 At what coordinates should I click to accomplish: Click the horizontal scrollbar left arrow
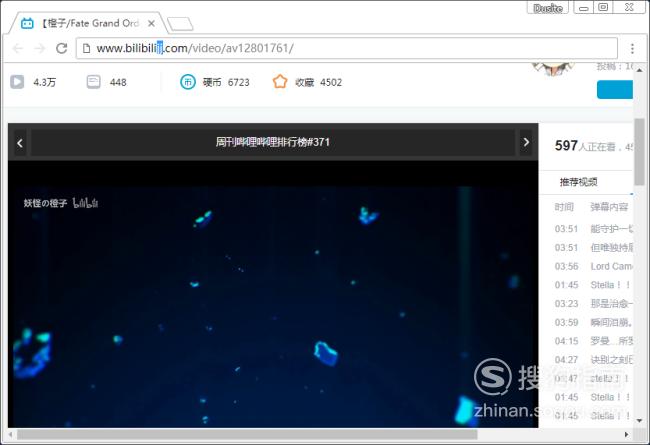click(x=10, y=435)
